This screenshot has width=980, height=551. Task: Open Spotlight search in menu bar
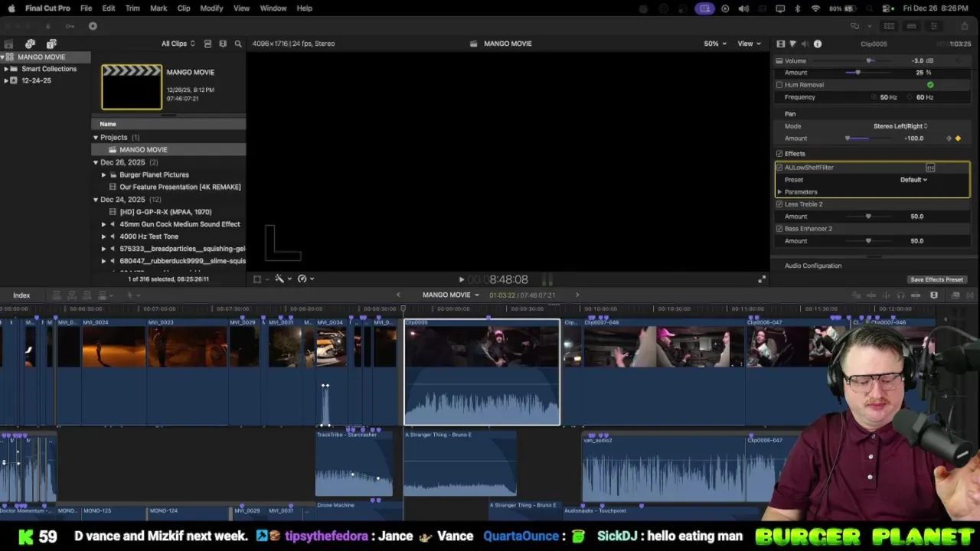(869, 8)
